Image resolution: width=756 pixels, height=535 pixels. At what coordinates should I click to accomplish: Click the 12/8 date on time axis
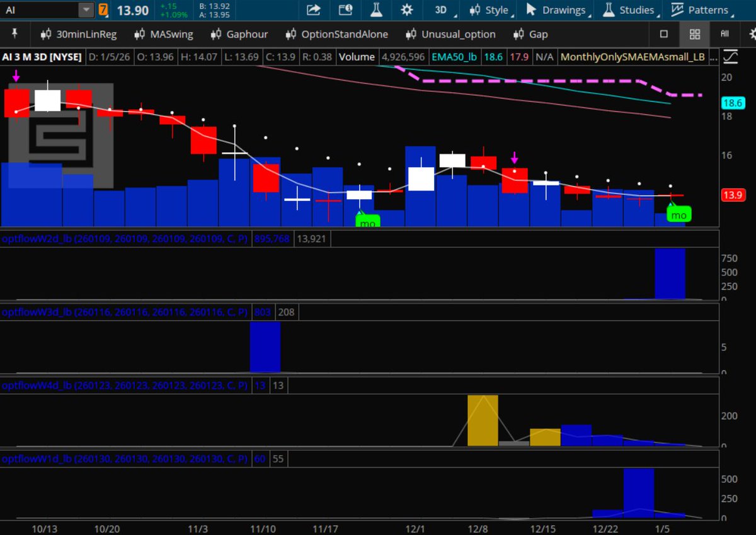(x=478, y=529)
